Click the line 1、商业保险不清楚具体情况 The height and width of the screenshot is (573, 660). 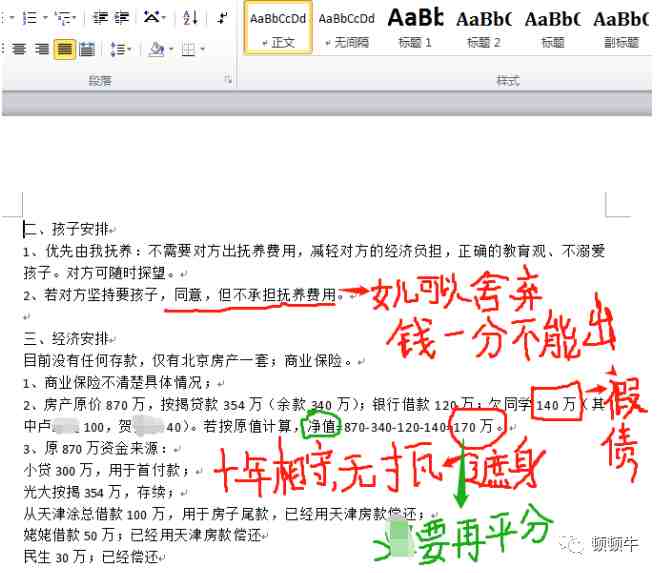point(117,383)
